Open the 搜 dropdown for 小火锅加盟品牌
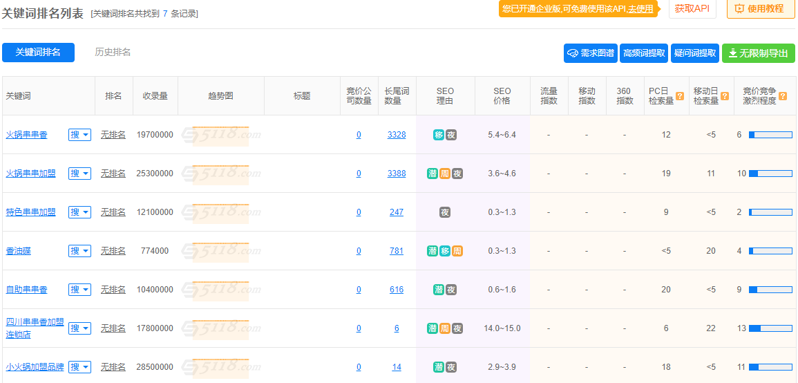The width and height of the screenshot is (798, 383). [x=80, y=367]
